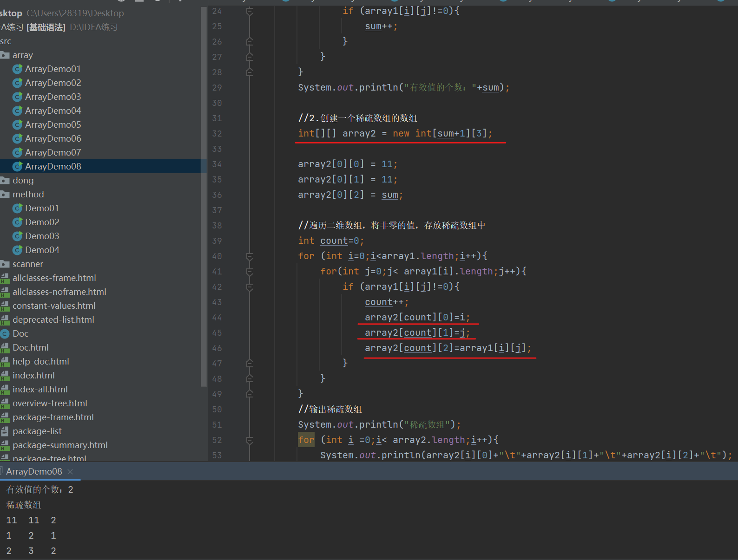738x560 pixels.
Task: Click the HTML file icon for package-summary.html
Action: [x=5, y=445]
